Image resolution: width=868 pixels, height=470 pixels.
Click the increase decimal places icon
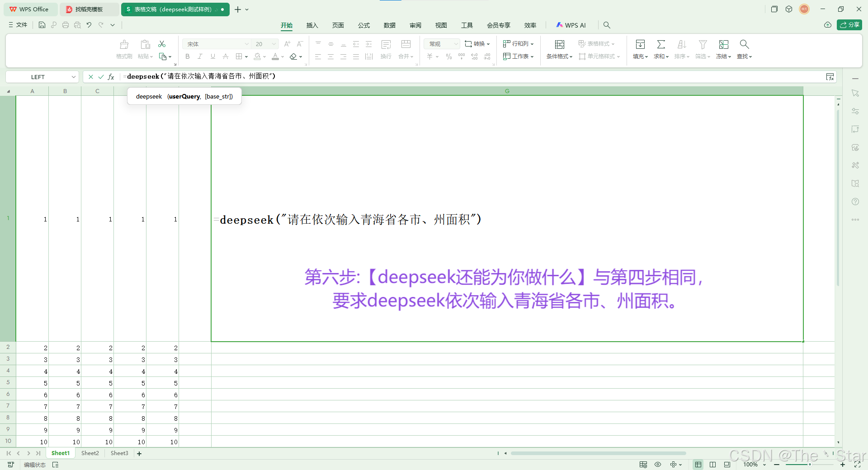point(474,56)
